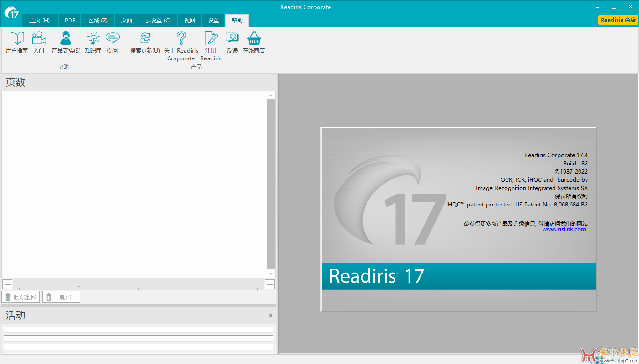
Task: Open the 入门 getting started icon
Action: [39, 42]
